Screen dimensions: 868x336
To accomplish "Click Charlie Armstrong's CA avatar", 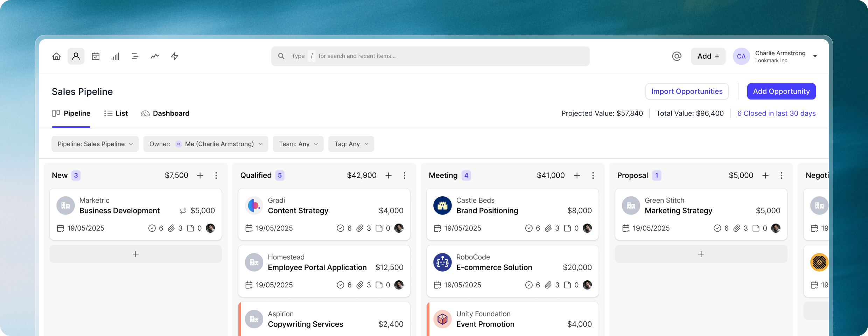I will pos(741,56).
